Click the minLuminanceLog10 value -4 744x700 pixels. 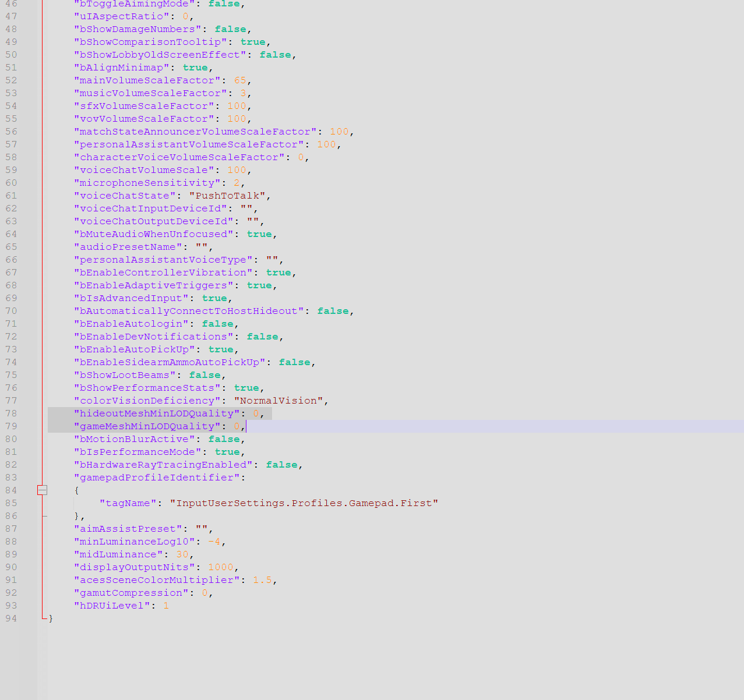coord(214,542)
